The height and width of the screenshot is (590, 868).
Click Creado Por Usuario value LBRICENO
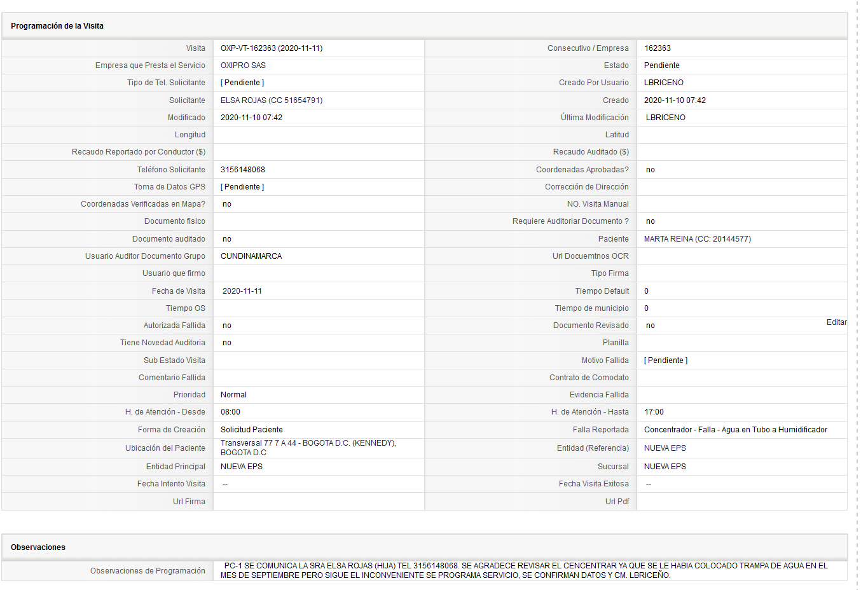[x=664, y=83]
